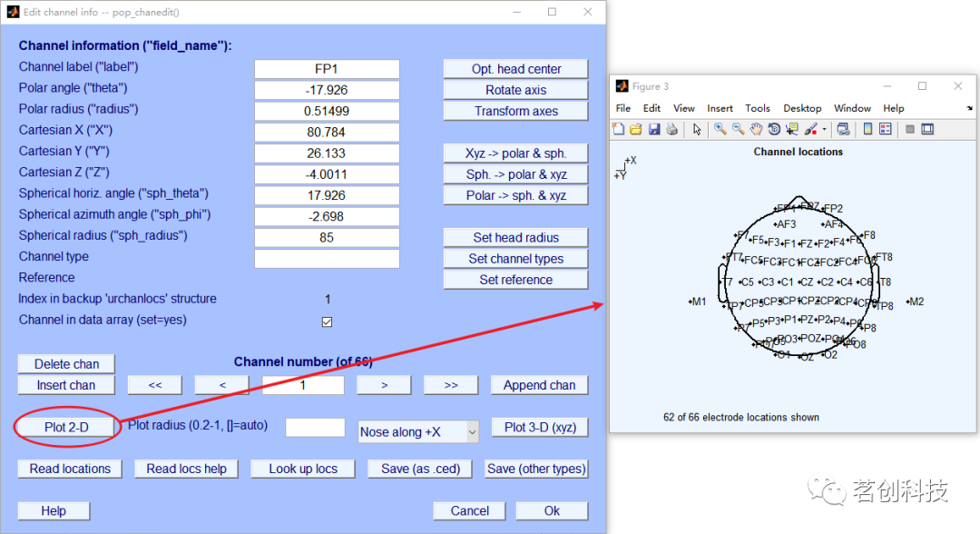
Task: Click Transform axes button
Action: [x=515, y=111]
